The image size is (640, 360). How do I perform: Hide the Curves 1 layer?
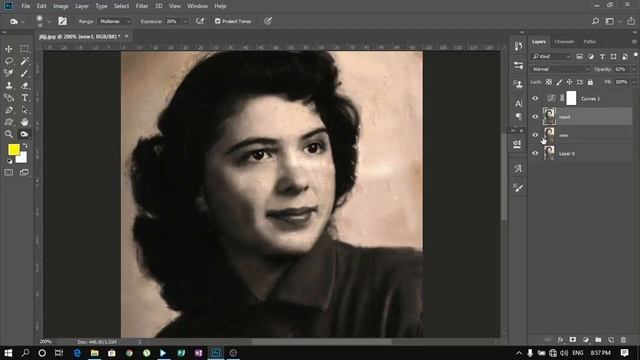pyautogui.click(x=535, y=98)
